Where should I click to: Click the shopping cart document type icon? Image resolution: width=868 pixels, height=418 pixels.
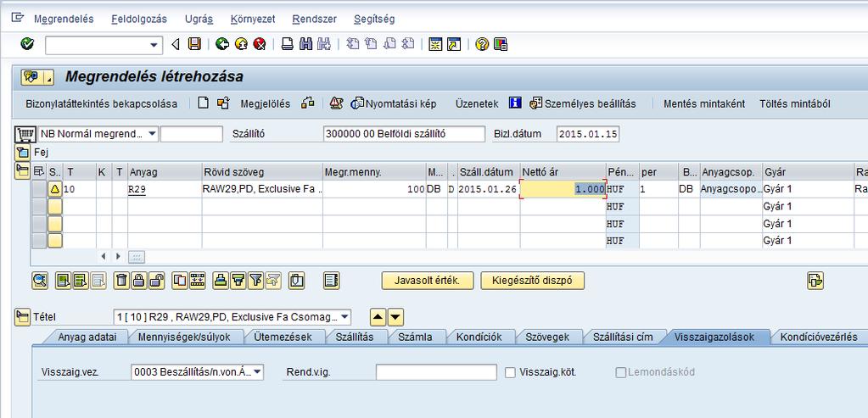point(25,134)
